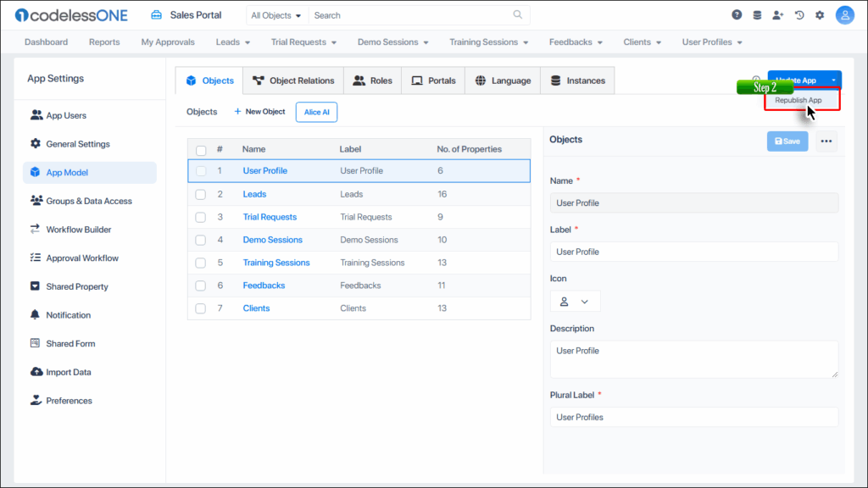Click the add user icon in header
The width and height of the screenshot is (868, 488).
778,15
